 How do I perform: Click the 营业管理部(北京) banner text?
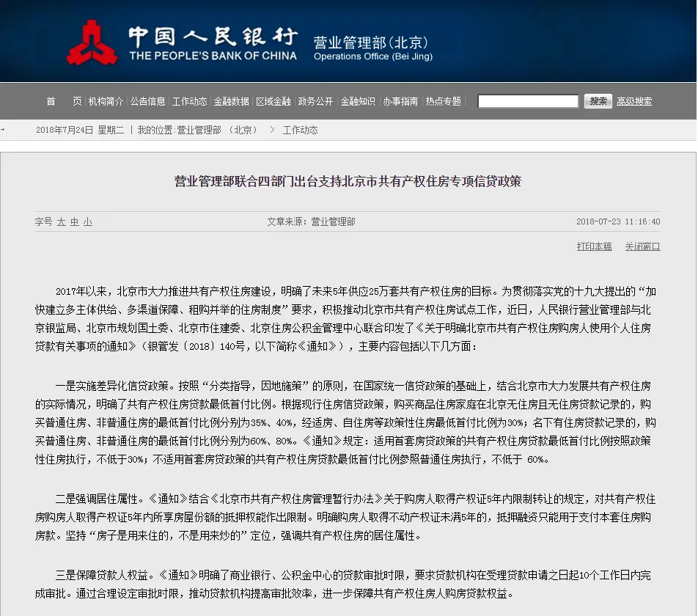coord(371,43)
